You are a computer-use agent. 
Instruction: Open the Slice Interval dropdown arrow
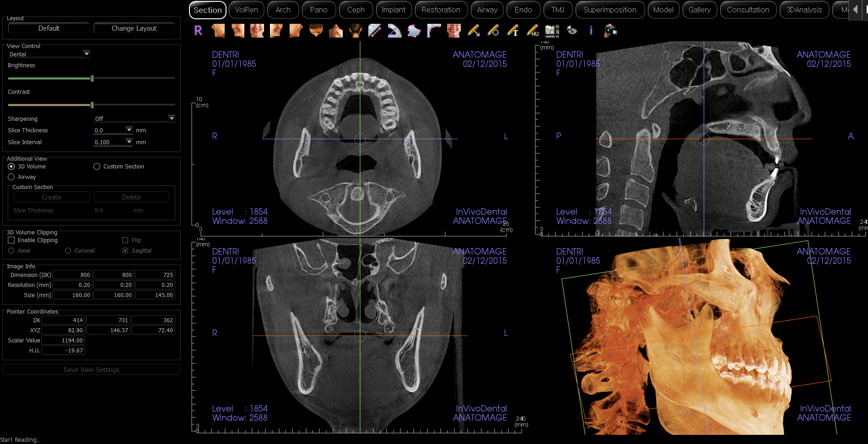coord(129,142)
